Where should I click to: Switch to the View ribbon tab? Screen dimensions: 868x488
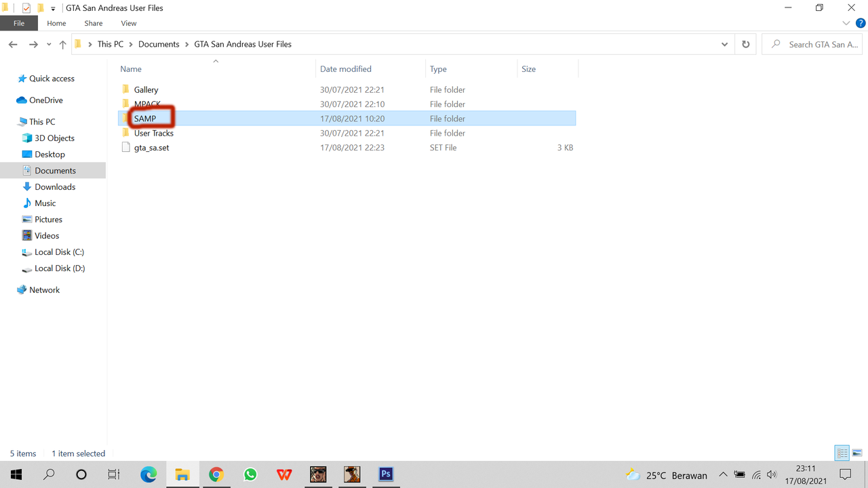tap(129, 23)
